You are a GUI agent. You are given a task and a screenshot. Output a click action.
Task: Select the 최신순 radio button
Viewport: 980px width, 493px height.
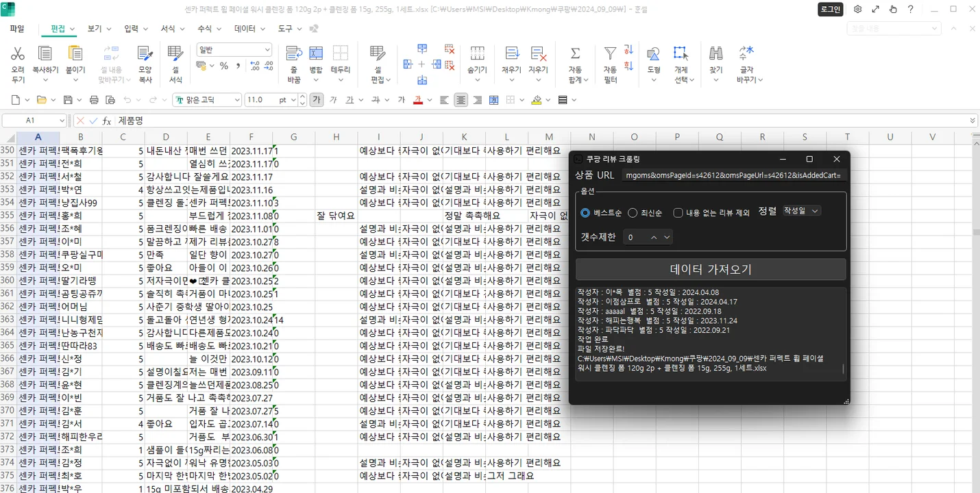coord(633,213)
